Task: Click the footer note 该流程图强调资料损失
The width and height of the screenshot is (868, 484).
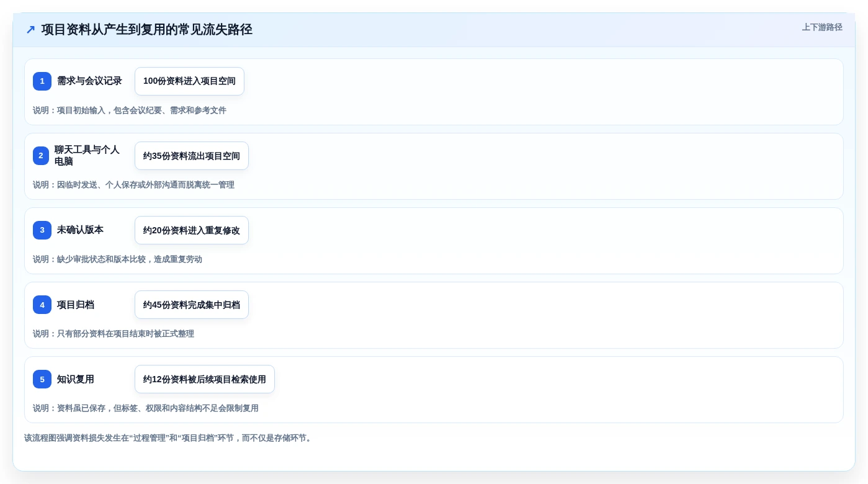Action: (169, 438)
